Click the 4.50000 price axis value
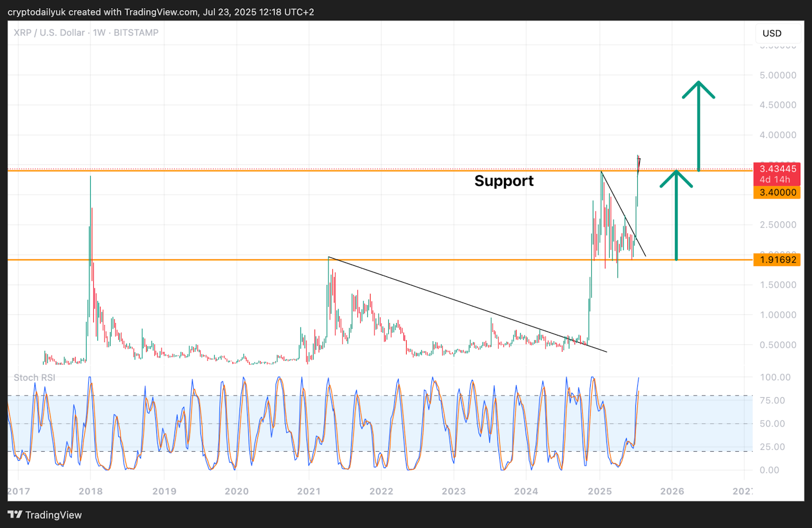The image size is (812, 528). click(x=778, y=105)
